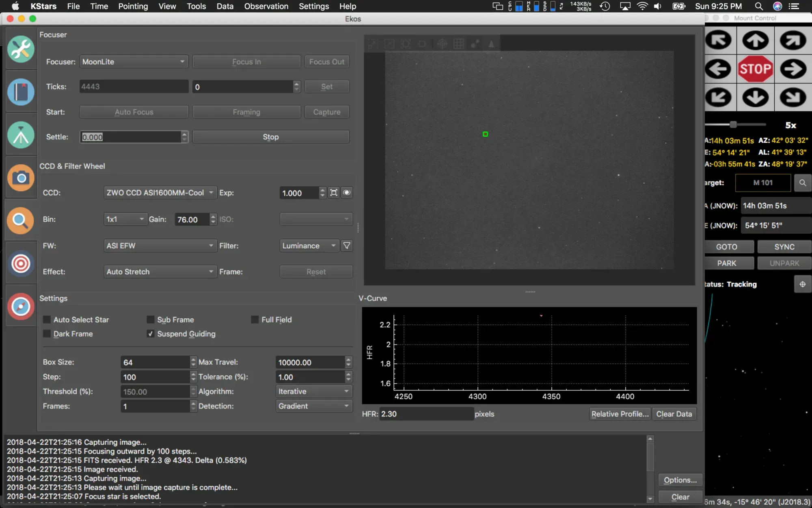812x508 pixels.
Task: Adjust the mount slew speed slider
Action: pyautogui.click(x=733, y=124)
